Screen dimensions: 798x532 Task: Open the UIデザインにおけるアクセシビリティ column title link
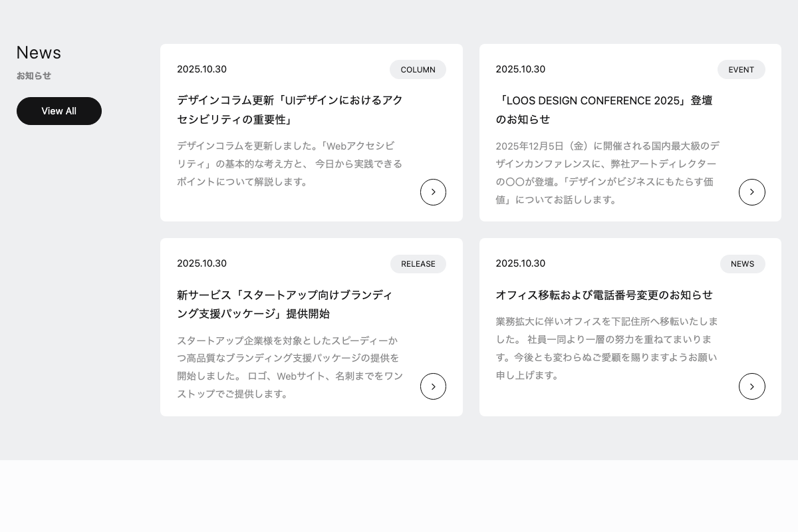(289, 110)
